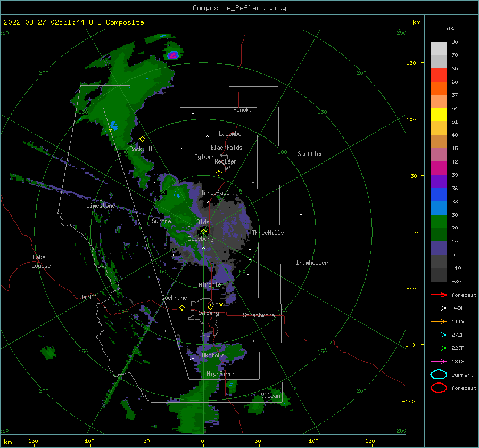Image resolution: width=479 pixels, height=448 pixels.
Task: Click the yellow diamond marker south of RedDeer
Action: (219, 173)
